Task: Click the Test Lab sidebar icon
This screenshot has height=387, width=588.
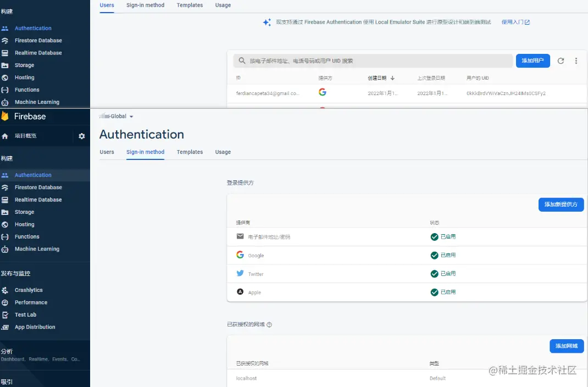Action: point(5,315)
